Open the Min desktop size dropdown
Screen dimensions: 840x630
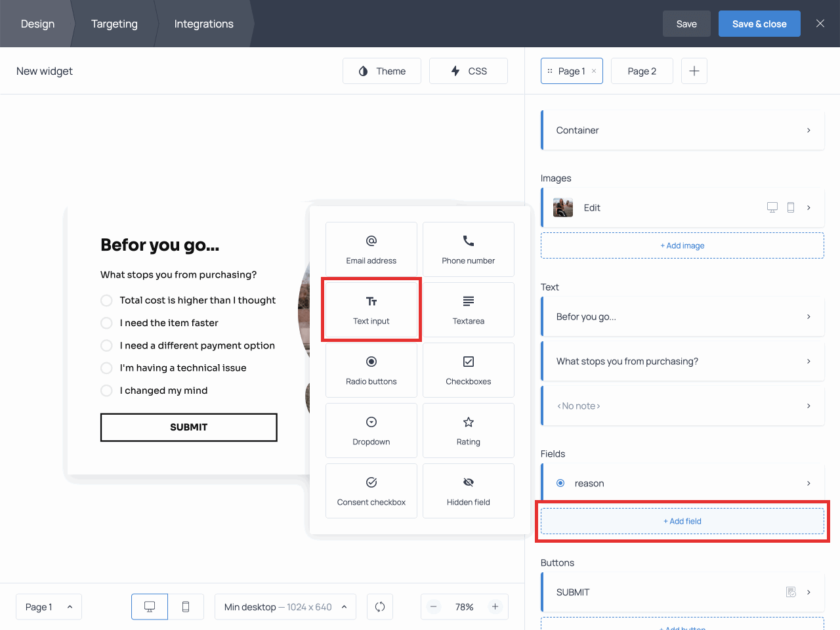[285, 607]
